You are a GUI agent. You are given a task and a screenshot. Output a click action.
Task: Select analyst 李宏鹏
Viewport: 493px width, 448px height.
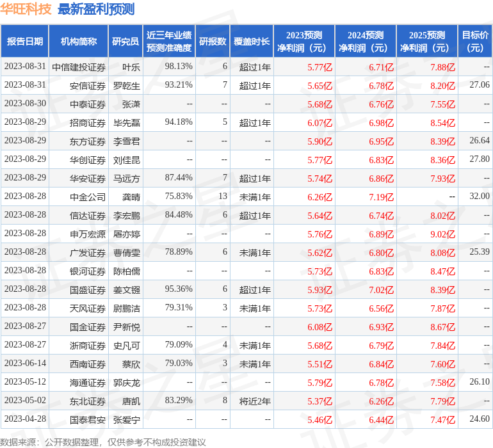(127, 215)
